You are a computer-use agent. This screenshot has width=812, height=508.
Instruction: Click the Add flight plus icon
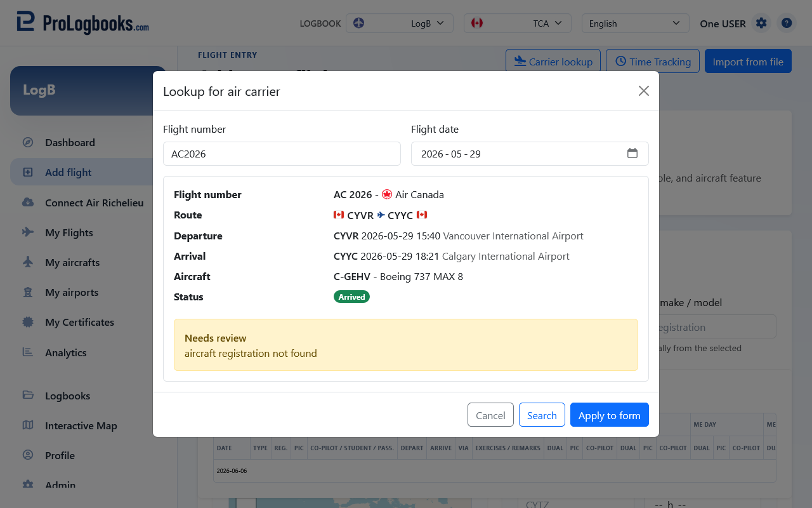click(28, 172)
